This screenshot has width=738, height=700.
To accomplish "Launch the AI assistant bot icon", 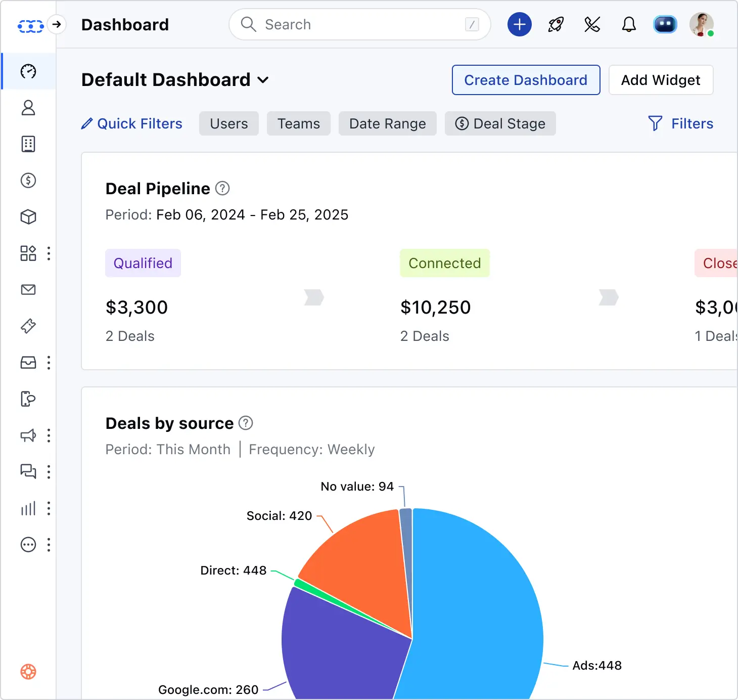I will click(x=665, y=24).
